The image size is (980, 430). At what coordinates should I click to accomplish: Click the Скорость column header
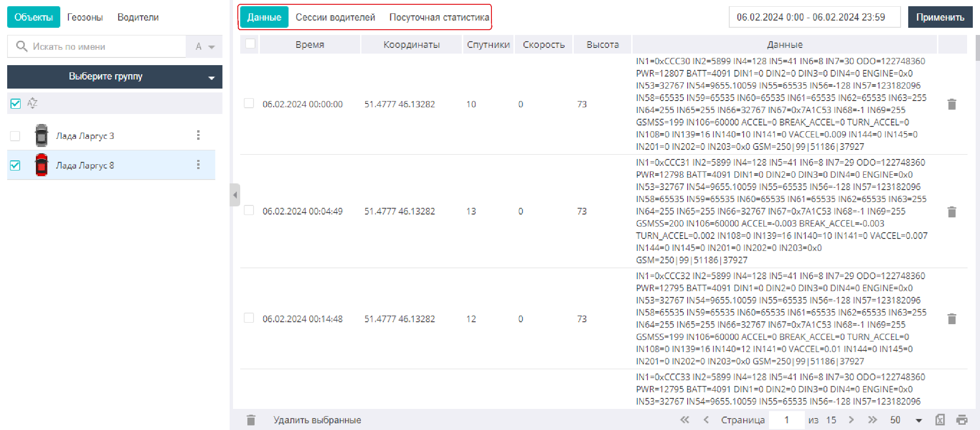(544, 45)
